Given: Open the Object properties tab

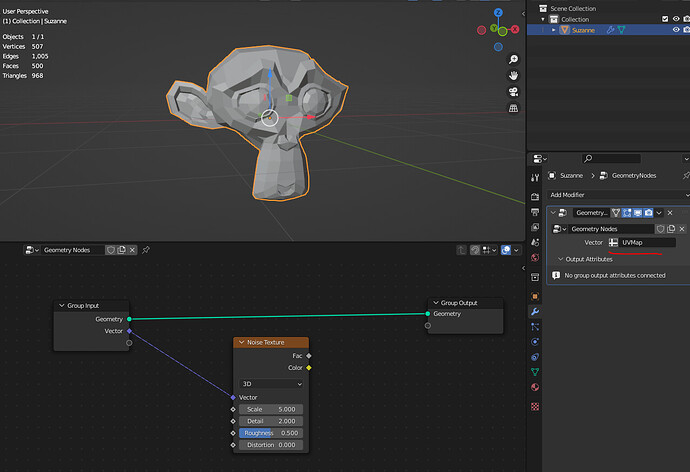Looking at the screenshot, I should pyautogui.click(x=535, y=296).
